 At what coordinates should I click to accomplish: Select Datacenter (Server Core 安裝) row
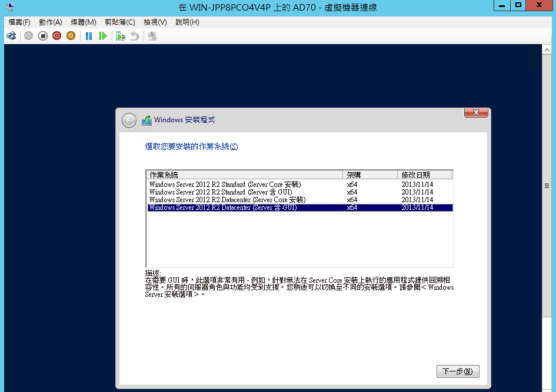(x=299, y=200)
